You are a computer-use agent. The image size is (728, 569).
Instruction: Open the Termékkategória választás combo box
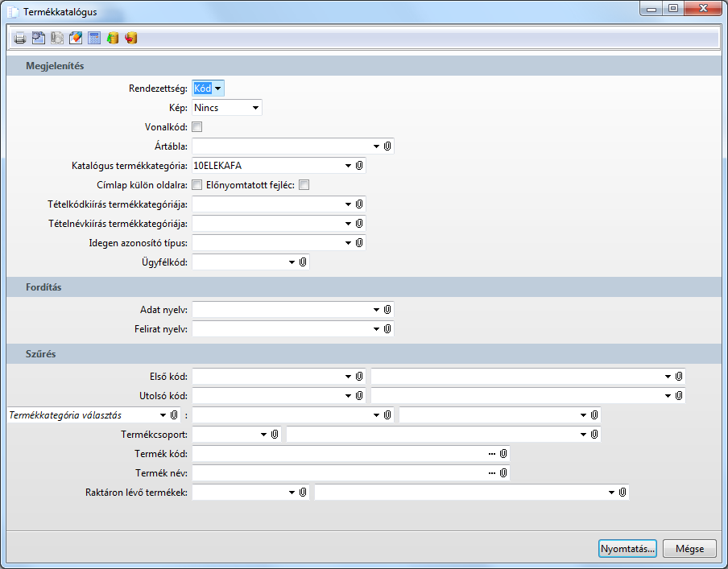(x=93, y=415)
